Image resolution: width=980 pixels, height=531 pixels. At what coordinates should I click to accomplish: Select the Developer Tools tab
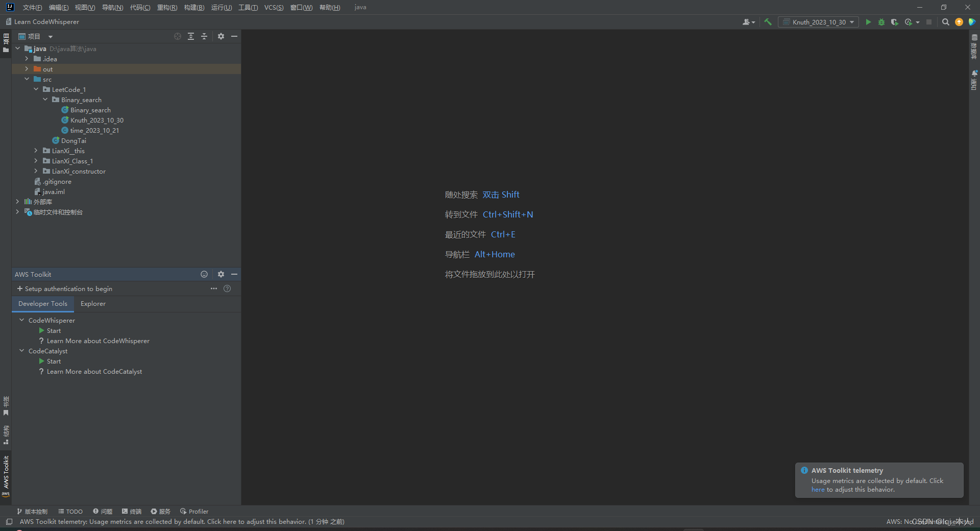(x=43, y=304)
